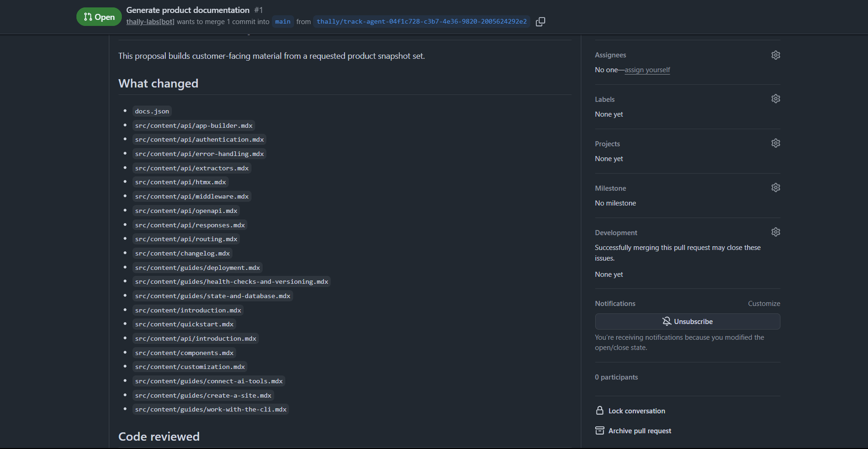Click src/content/api/routing.mdx entry
This screenshot has width=868, height=449.
click(186, 239)
